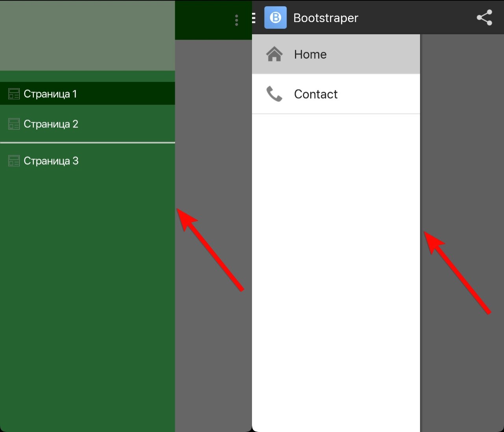Click the page icon beside Страница 1
This screenshot has width=504, height=432.
point(14,94)
